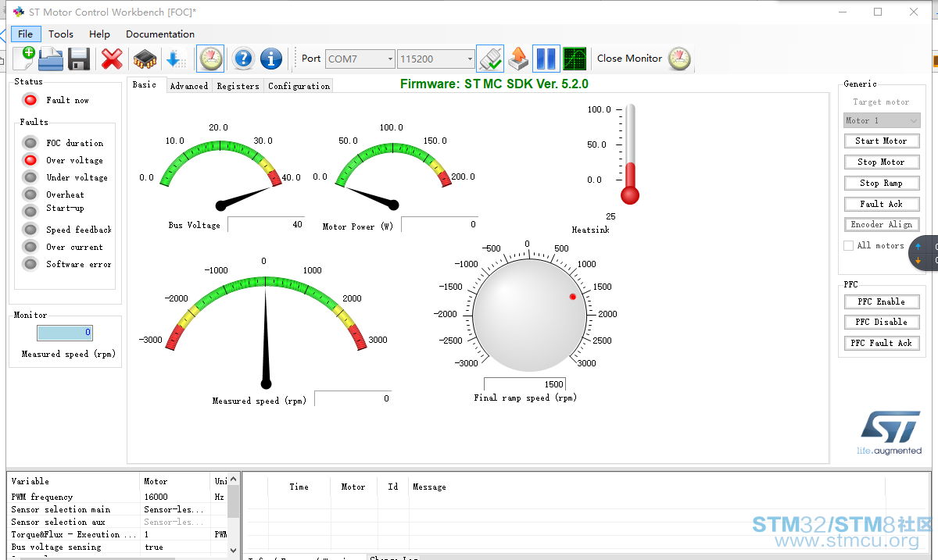Click the Under voltage fault LED

(30, 177)
